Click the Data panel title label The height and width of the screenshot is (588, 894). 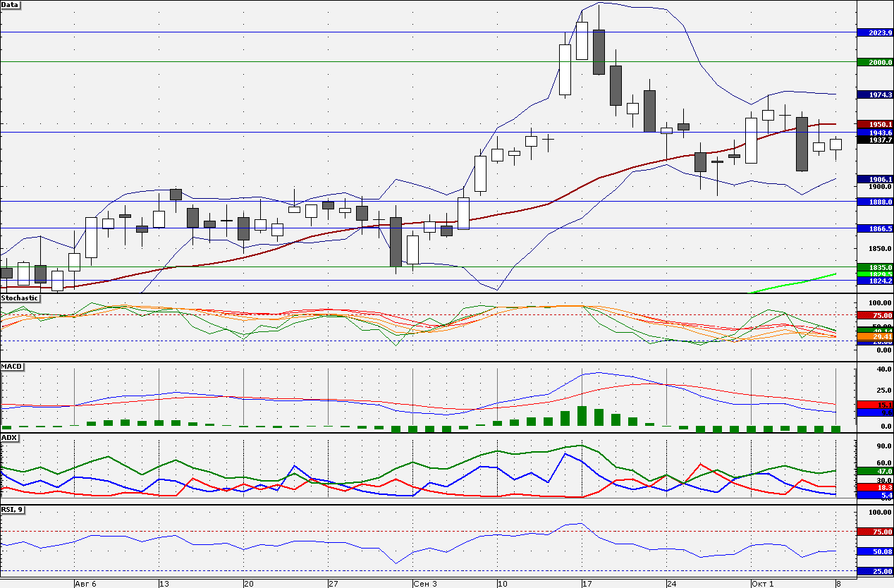(x=11, y=4)
